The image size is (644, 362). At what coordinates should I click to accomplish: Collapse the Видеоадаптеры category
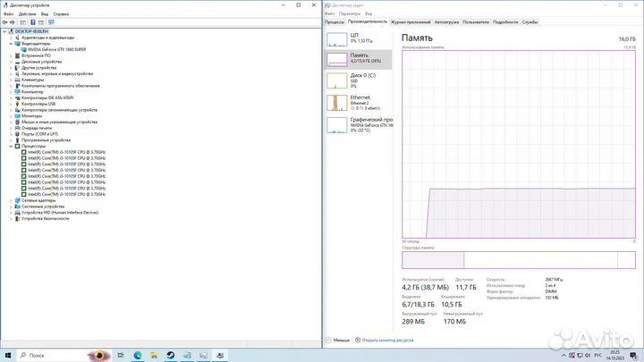11,44
